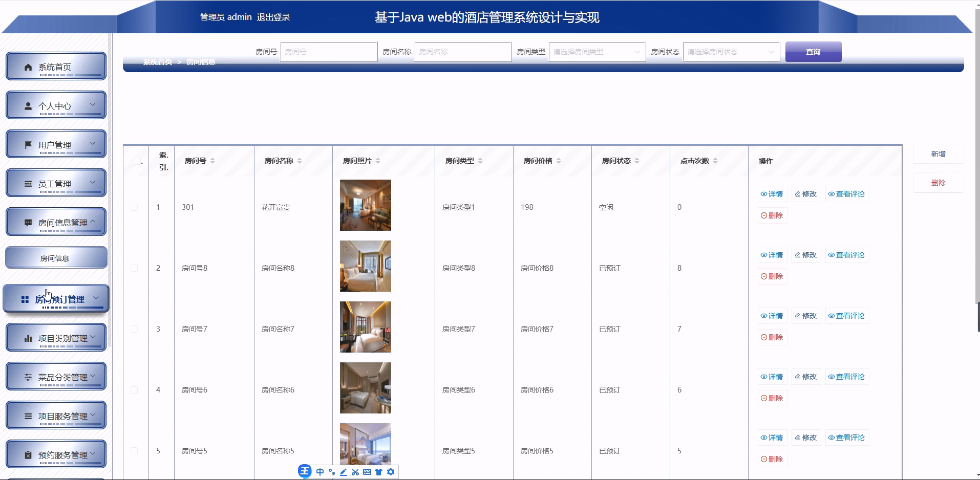Expand the 房间预订管理 sidebar section
The image size is (980, 480).
[56, 299]
